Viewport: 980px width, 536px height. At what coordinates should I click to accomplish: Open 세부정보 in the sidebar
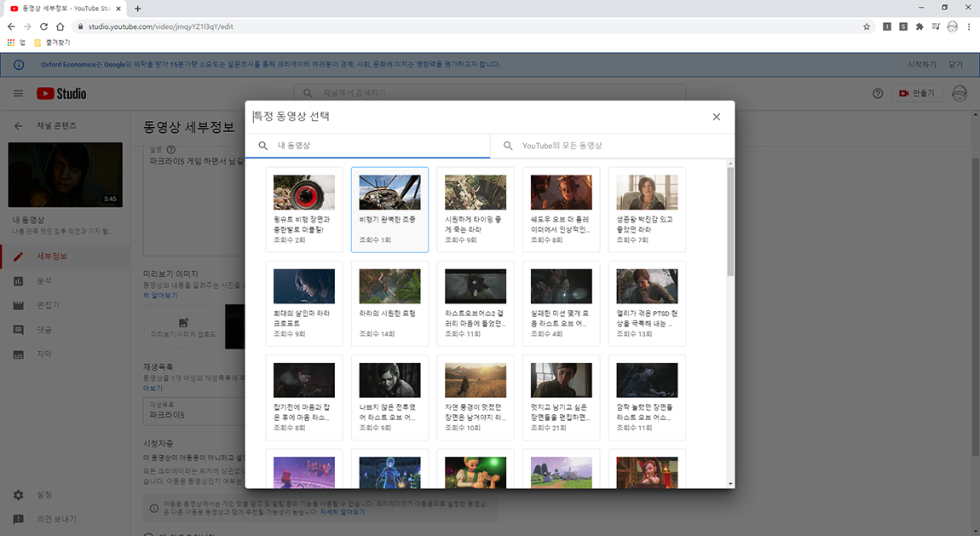click(65, 256)
